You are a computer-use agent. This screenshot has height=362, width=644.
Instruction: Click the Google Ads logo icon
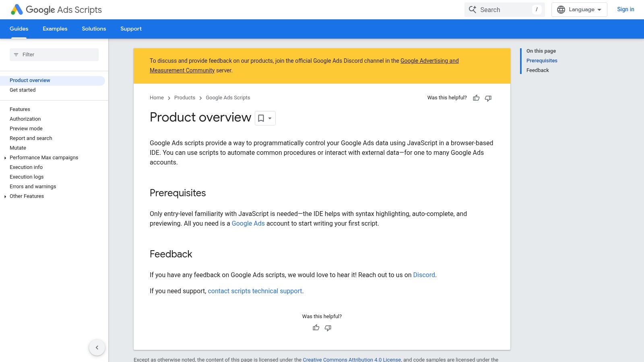pyautogui.click(x=17, y=10)
